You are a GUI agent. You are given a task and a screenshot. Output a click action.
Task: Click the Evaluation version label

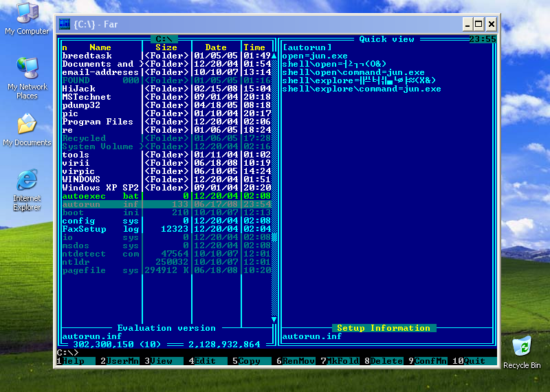(x=166, y=328)
